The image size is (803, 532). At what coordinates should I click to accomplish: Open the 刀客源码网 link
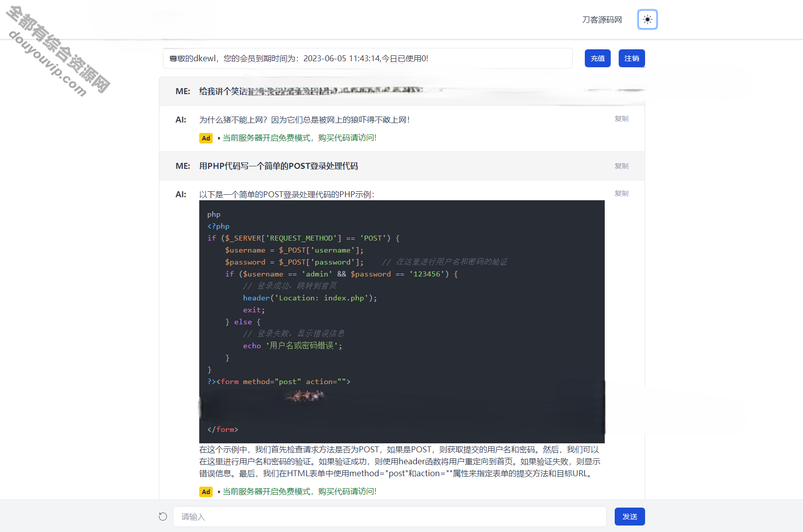click(602, 19)
